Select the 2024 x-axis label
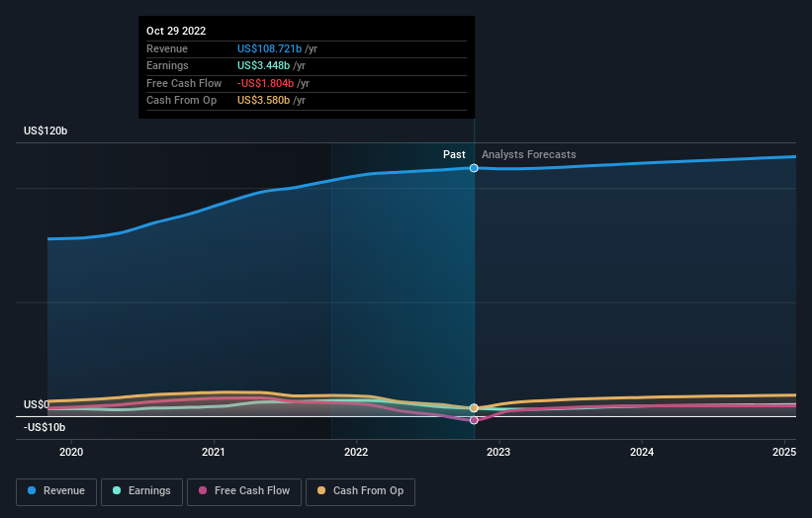Image resolution: width=812 pixels, height=518 pixels. coord(642,452)
